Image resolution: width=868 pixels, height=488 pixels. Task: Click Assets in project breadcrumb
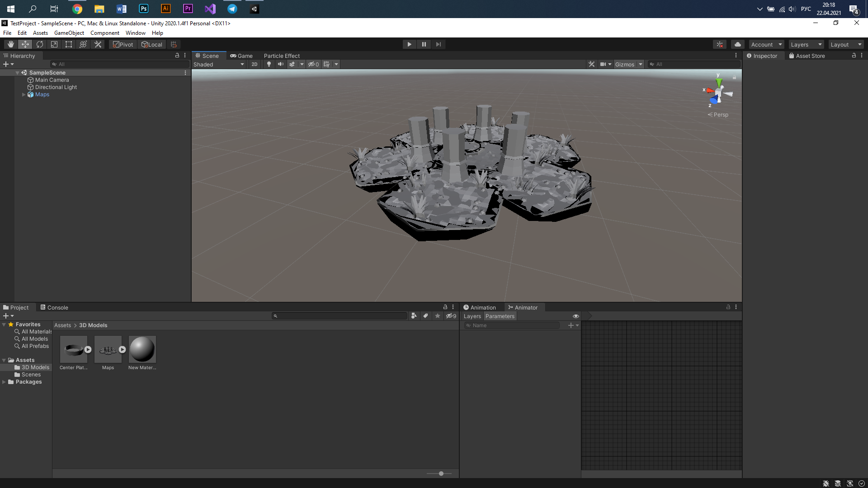pos(62,325)
